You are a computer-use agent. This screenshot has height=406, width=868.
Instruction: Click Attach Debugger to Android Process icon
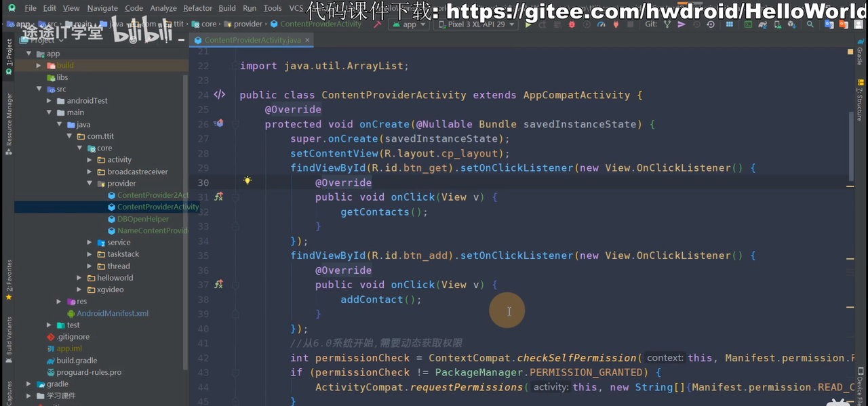click(616, 24)
